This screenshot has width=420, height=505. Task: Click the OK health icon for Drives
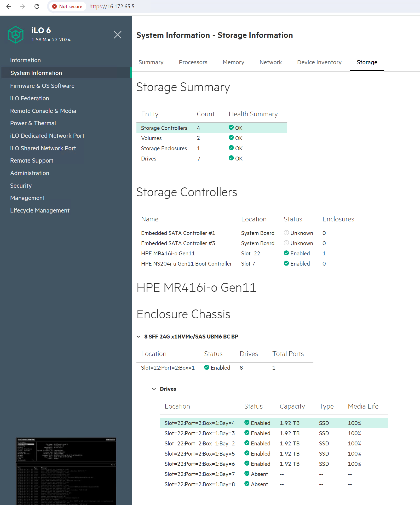pos(231,158)
